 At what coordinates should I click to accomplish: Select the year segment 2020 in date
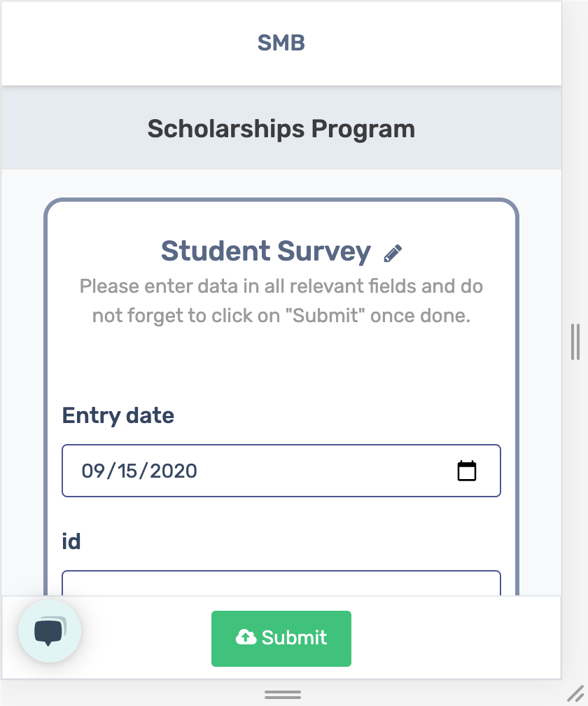click(173, 471)
